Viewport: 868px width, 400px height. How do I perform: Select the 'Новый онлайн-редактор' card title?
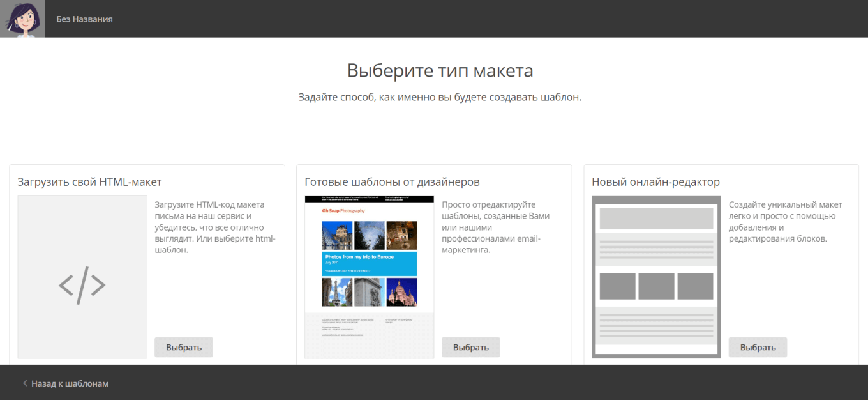pos(655,182)
